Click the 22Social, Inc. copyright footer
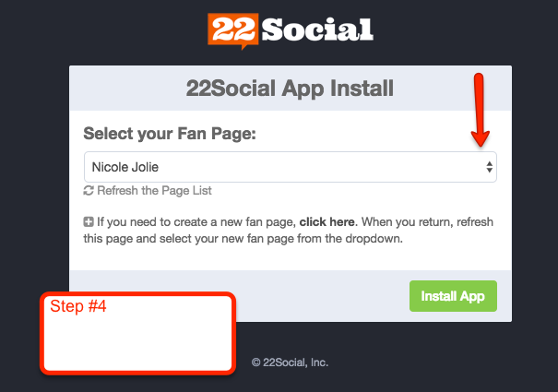 [x=290, y=362]
